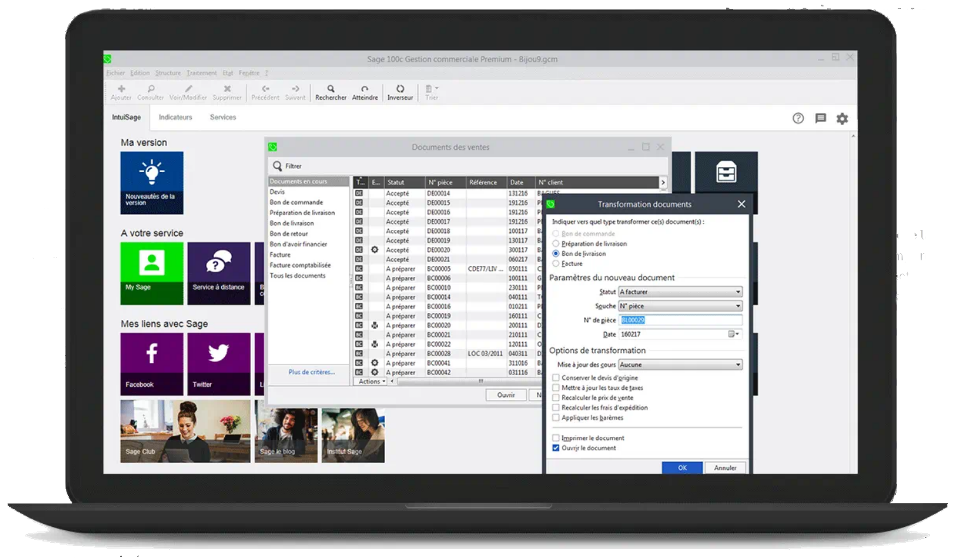Click the help question mark icon
The height and width of the screenshot is (560, 974).
(x=798, y=118)
